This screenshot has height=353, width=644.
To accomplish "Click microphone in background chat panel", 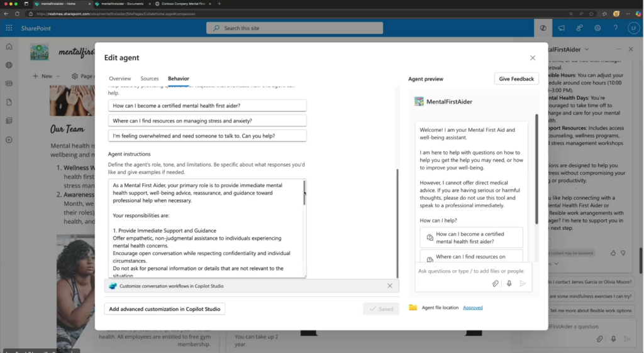I will click(613, 339).
